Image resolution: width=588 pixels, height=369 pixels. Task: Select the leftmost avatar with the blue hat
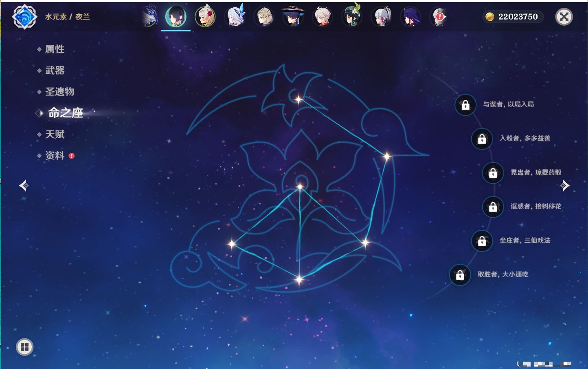click(149, 17)
